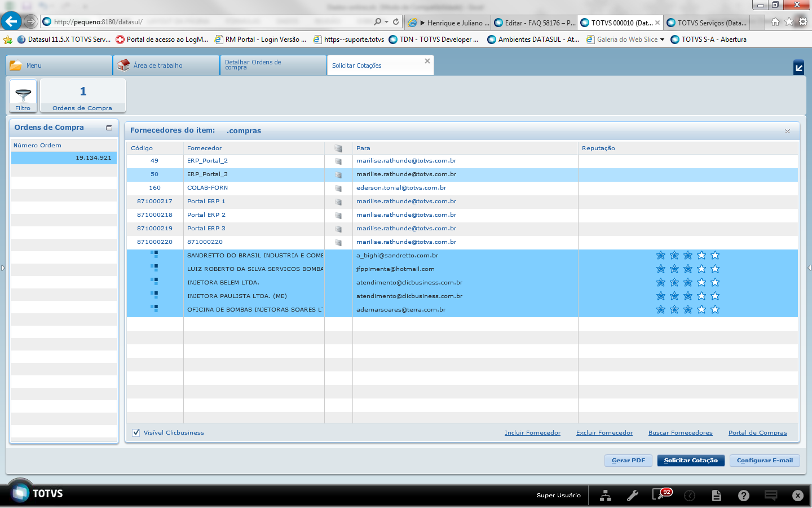The height and width of the screenshot is (508, 812).
Task: Click email icon in COLAB-FORN row
Action: pyautogui.click(x=338, y=188)
